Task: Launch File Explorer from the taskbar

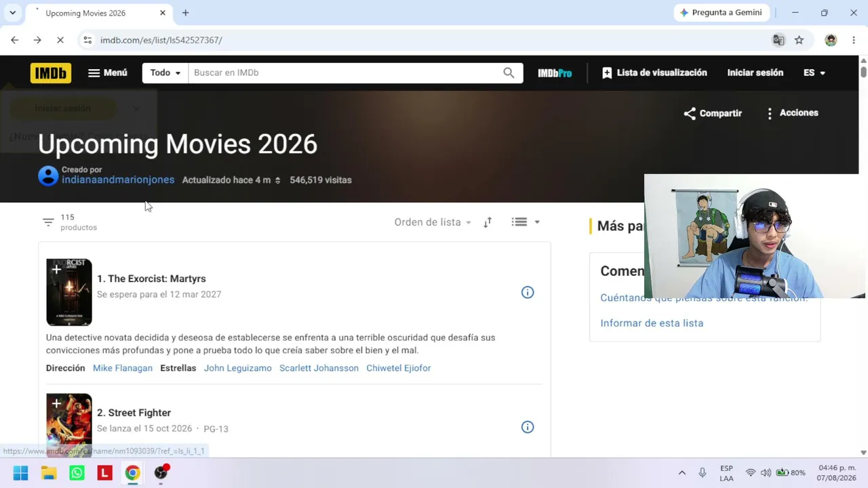Action: [x=49, y=473]
